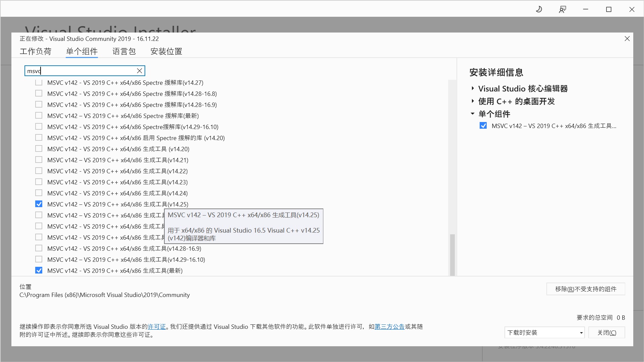The image size is (644, 362).
Task: Check build tools v14.29-16.10 checkbox
Action: [39, 259]
